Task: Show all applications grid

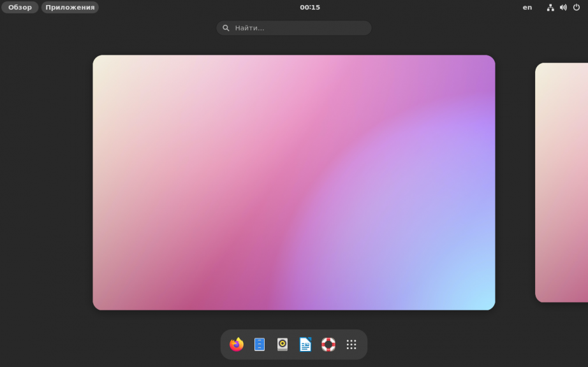Action: point(351,345)
